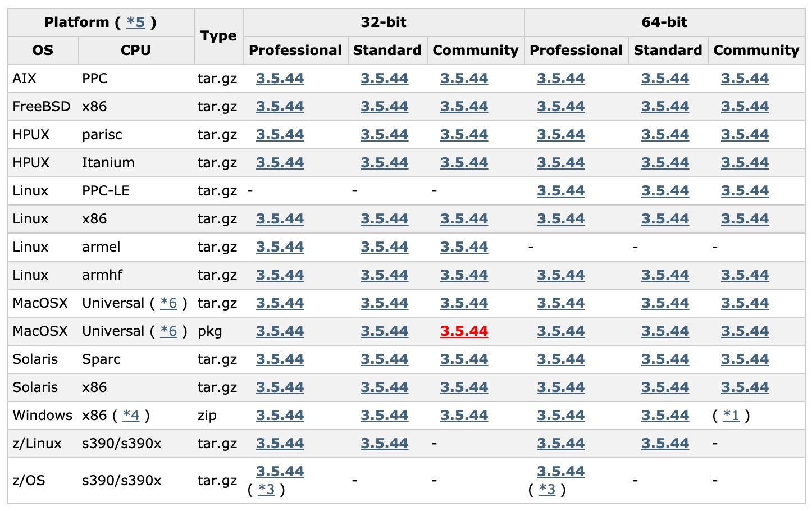This screenshot has height=511, width=812.
Task: Download Linux armel 32-bit Community 3.5.44
Action: (x=464, y=247)
